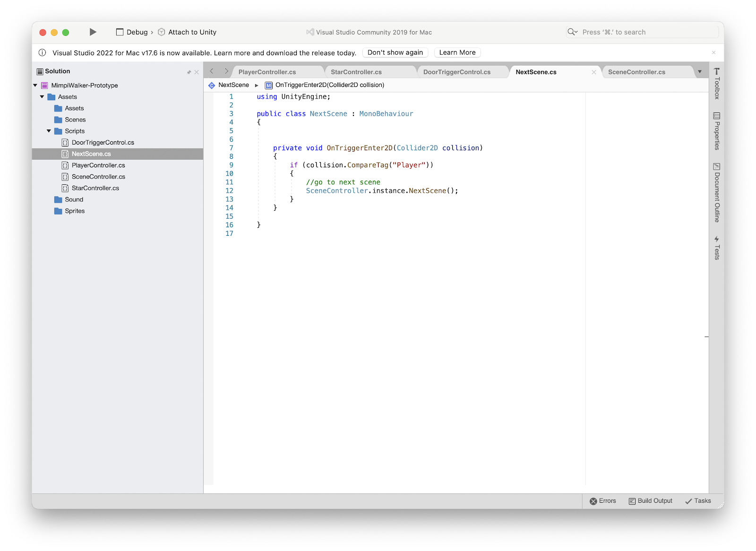Show the Tasks pad

(698, 501)
